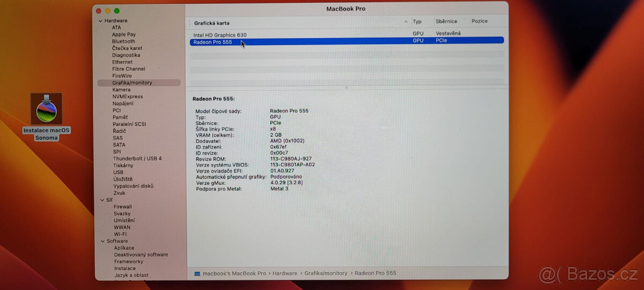This screenshot has width=644, height=290.
Task: Click Hardware in the path bar
Action: coord(284,273)
